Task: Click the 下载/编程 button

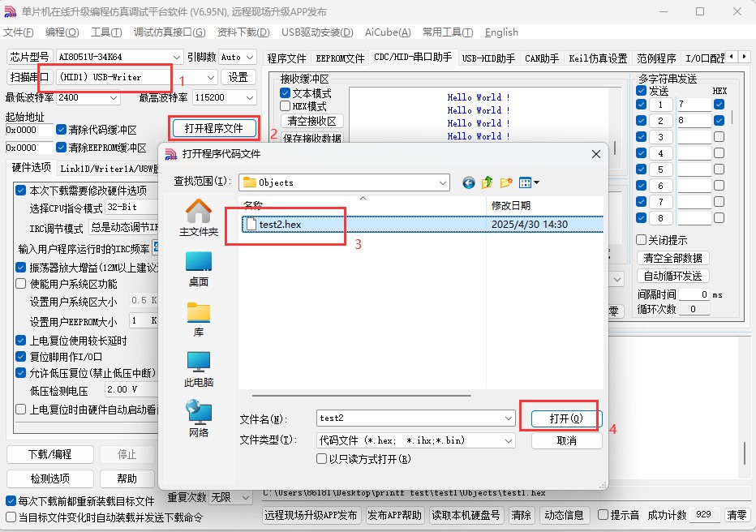Action: click(x=49, y=454)
